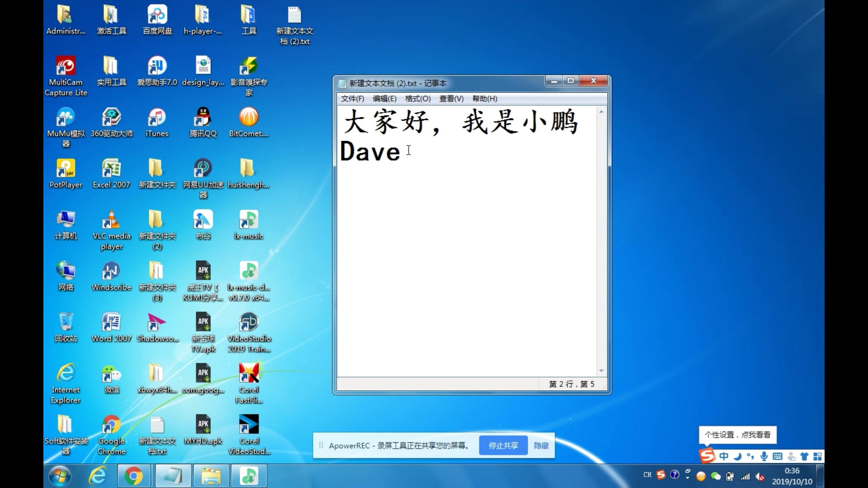The image size is (868, 488).
Task: Toggle the Sogou punctuation mode
Action: point(750,456)
